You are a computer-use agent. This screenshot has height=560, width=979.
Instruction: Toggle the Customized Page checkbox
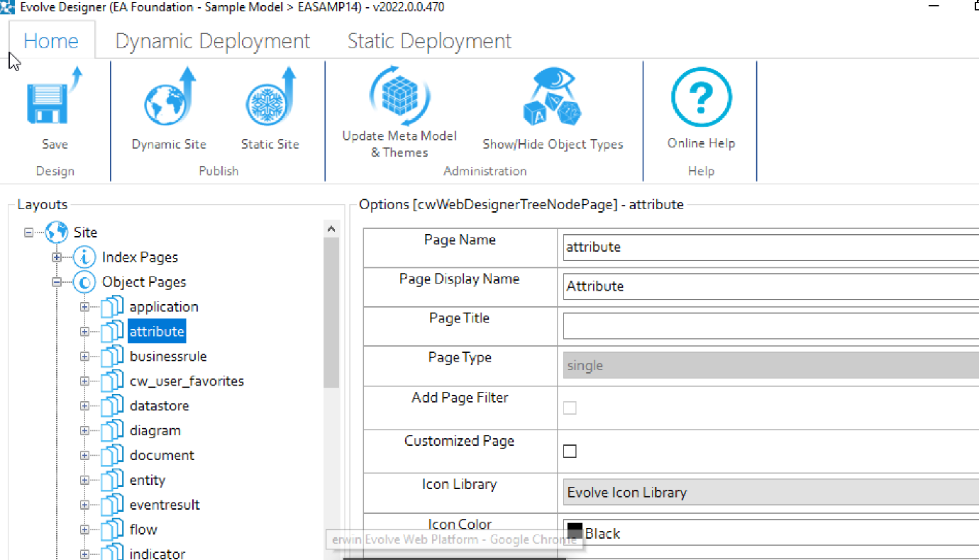coord(570,452)
